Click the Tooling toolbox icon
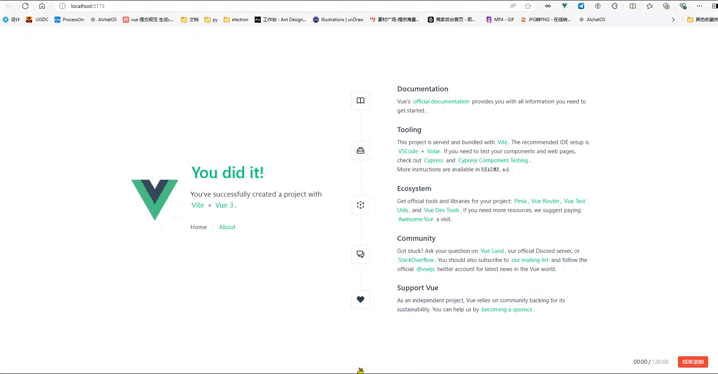This screenshot has width=718, height=374. 360,151
